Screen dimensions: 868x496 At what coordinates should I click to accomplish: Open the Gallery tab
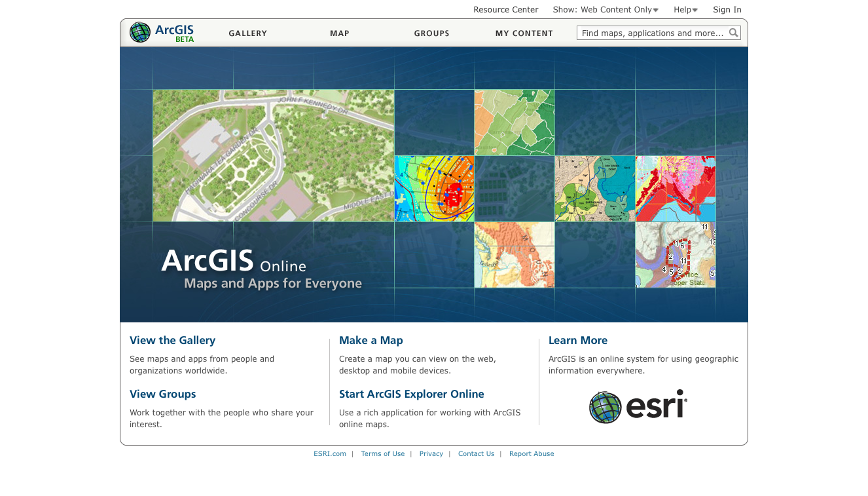pos(247,33)
